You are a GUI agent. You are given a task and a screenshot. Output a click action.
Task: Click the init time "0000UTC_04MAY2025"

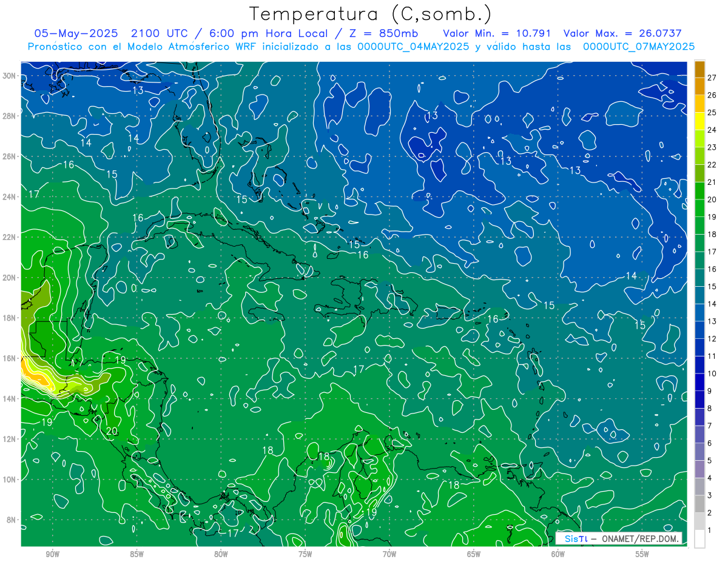point(413,47)
